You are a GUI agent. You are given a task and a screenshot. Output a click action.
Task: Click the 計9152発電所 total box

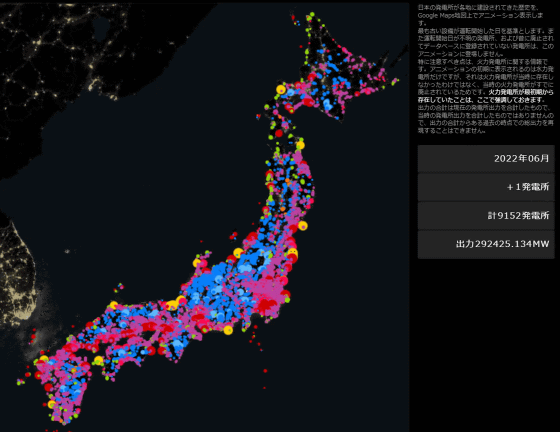pyautogui.click(x=486, y=216)
